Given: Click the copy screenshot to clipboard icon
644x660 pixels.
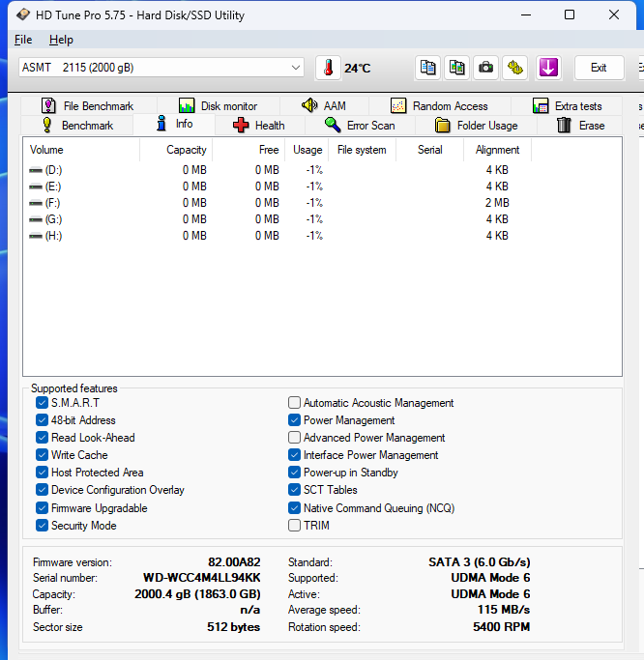Looking at the screenshot, I should coord(457,68).
